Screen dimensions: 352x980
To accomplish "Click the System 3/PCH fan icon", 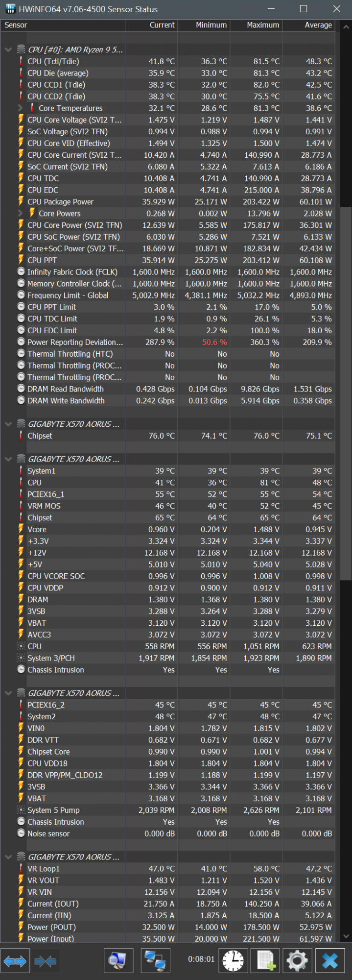I will (x=21, y=658).
